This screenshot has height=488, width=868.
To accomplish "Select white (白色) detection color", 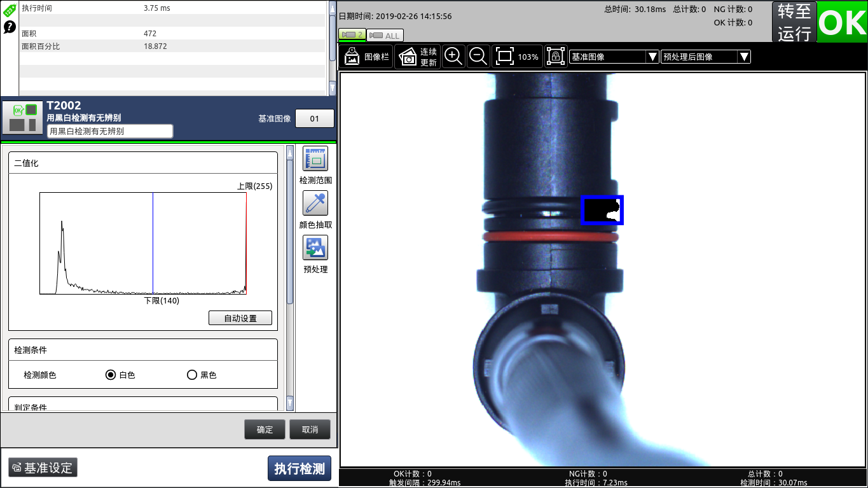I will 111,375.
